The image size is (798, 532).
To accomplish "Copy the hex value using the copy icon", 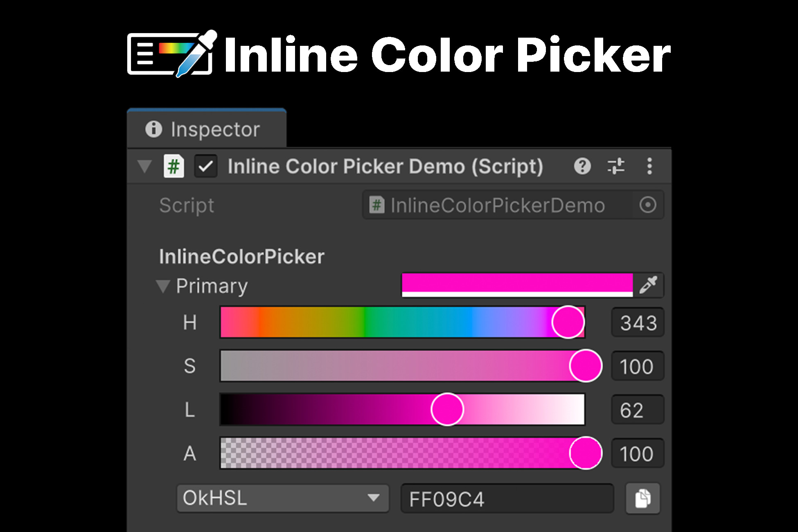I will point(642,498).
